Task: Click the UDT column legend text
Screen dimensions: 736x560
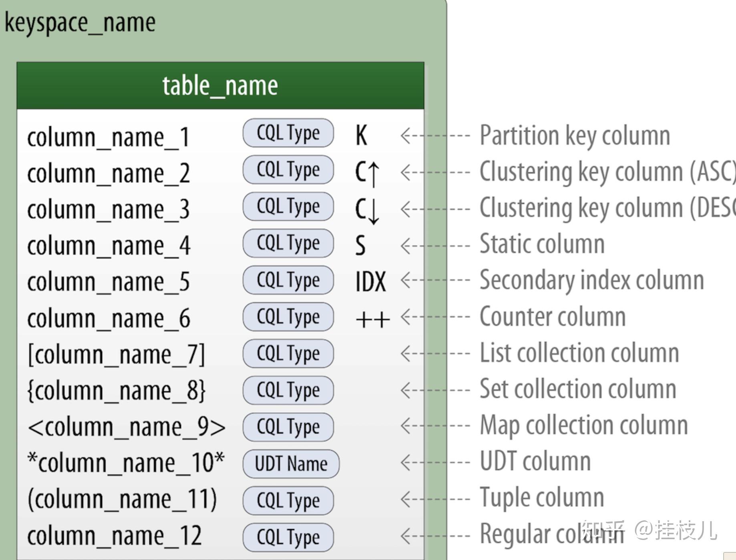Action: [x=535, y=461]
